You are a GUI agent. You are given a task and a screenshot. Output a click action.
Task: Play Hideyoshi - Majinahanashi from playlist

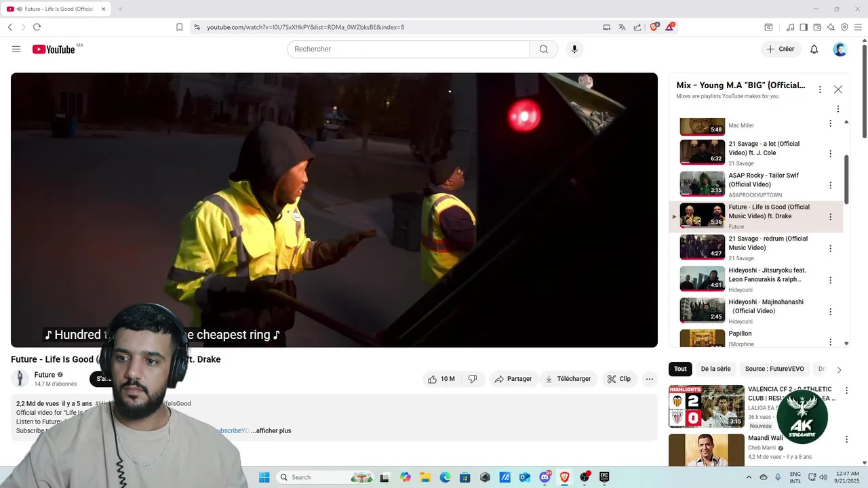pyautogui.click(x=703, y=310)
